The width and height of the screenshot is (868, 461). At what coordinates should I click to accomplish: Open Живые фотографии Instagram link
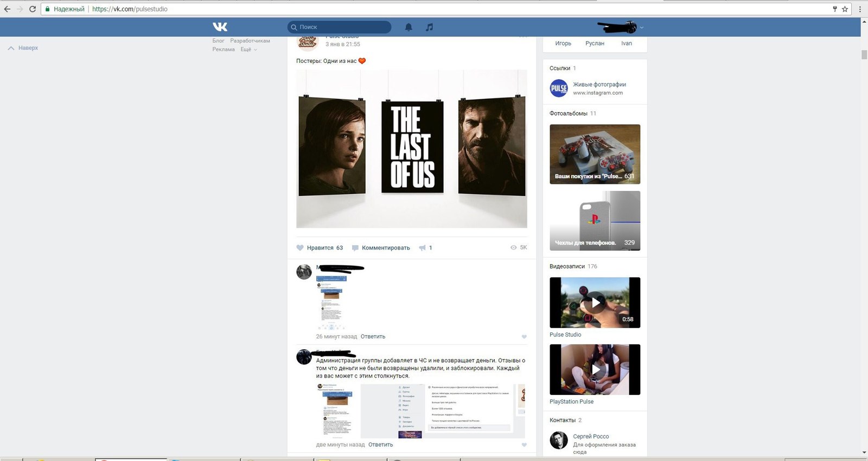pyautogui.click(x=599, y=85)
